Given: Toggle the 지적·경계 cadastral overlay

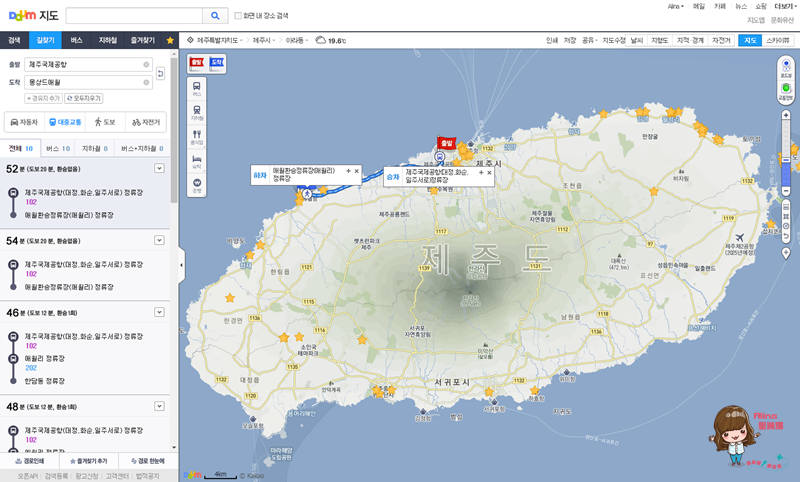Looking at the screenshot, I should coord(690,40).
